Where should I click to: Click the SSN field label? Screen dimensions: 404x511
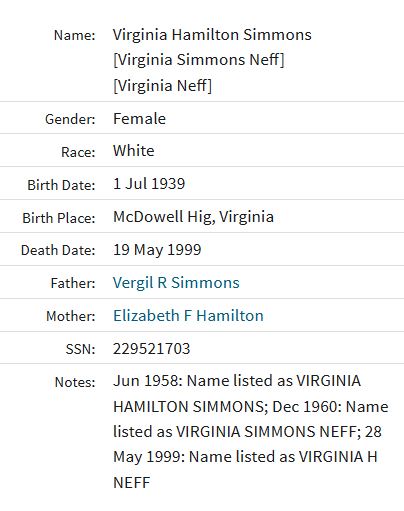pos(80,350)
